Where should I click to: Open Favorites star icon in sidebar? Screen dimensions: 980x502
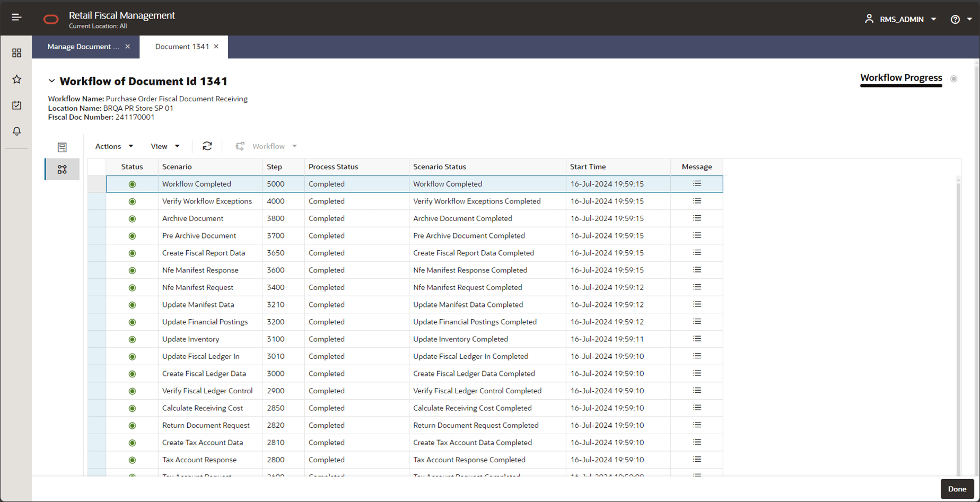point(16,80)
